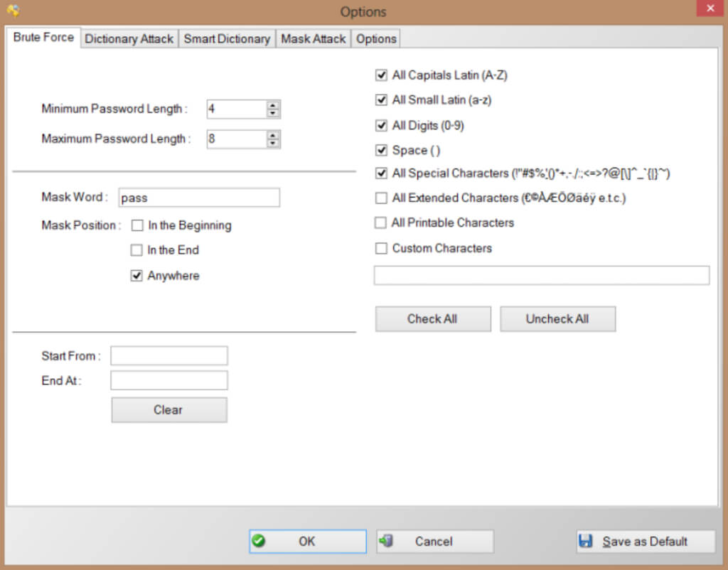The image size is (728, 570).
Task: Enable the Custom Characters checkbox
Action: pos(381,248)
